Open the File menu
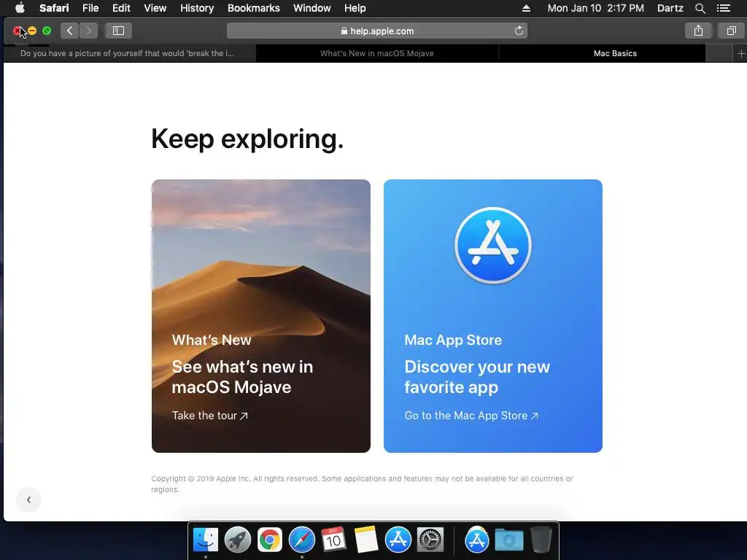Screen dimensions: 747x560 (x=90, y=8)
